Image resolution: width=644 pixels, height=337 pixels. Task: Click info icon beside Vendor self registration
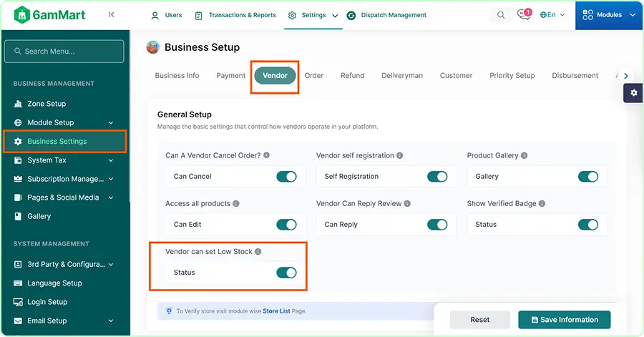[x=399, y=155]
